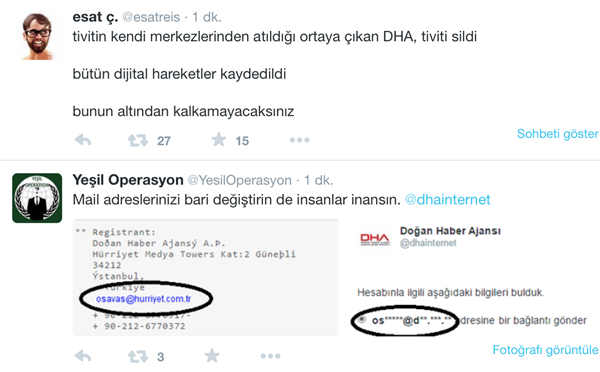Click Yeşil Operasyon's green avatar
This screenshot has width=600, height=372.
(x=37, y=198)
